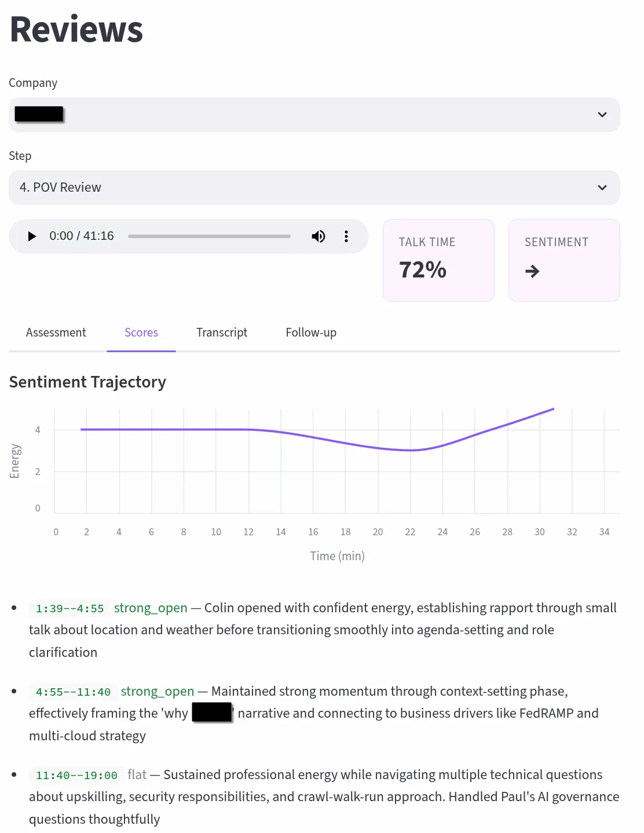Open the volume speaker control
Screen dimensions: 644x833
pyautogui.click(x=318, y=236)
